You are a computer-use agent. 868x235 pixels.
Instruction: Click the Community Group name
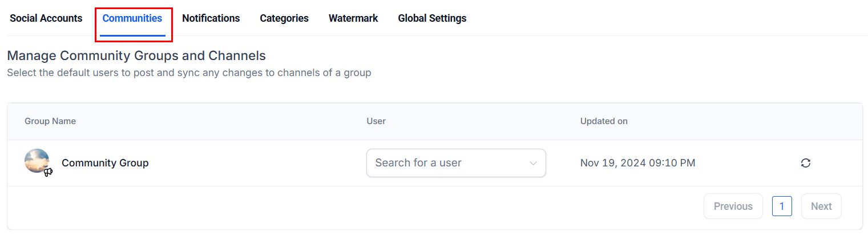pyautogui.click(x=105, y=163)
